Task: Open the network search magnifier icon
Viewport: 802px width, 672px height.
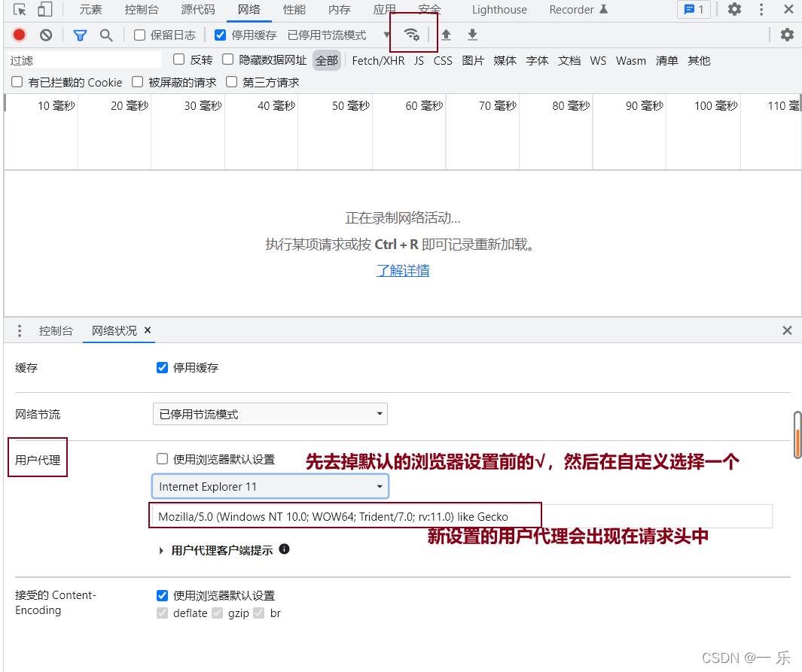Action: (106, 35)
